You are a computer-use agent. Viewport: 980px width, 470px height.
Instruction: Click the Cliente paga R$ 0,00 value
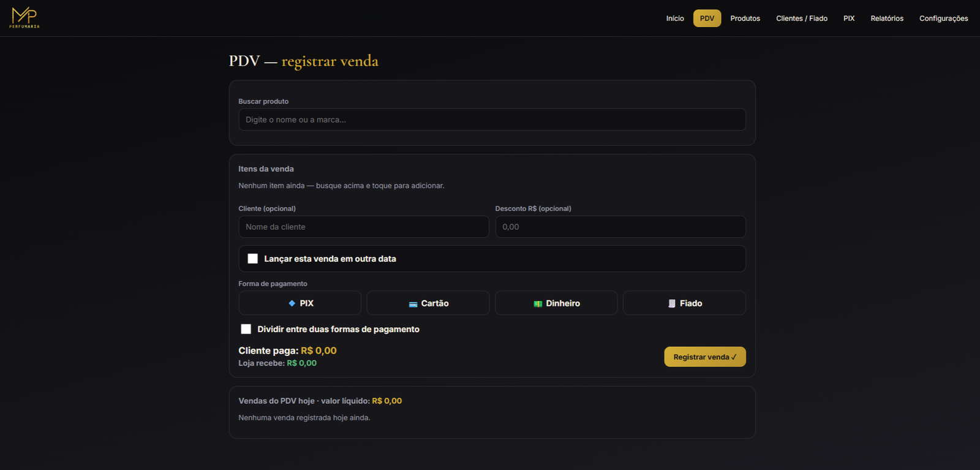pyautogui.click(x=318, y=351)
